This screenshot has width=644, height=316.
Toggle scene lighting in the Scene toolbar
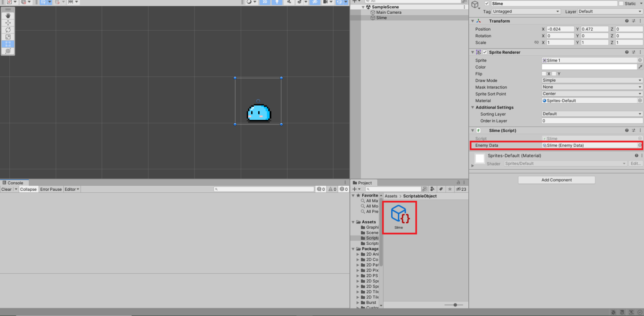[x=277, y=3]
